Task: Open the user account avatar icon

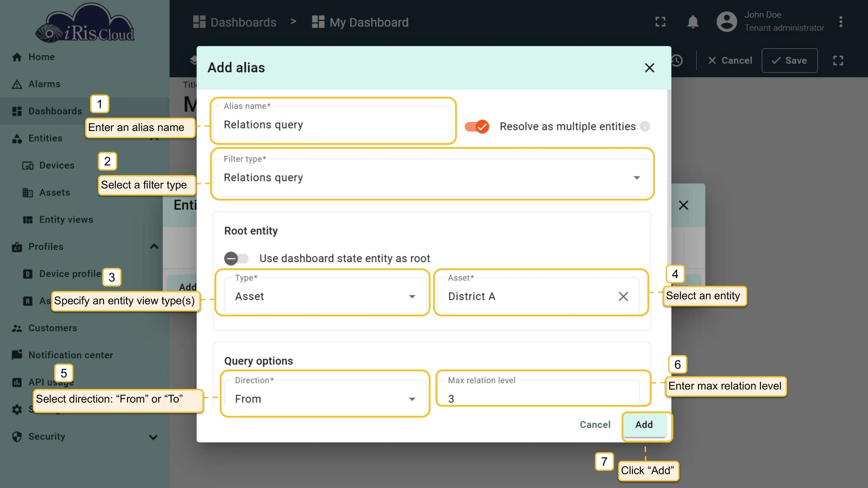Action: pyautogui.click(x=726, y=22)
